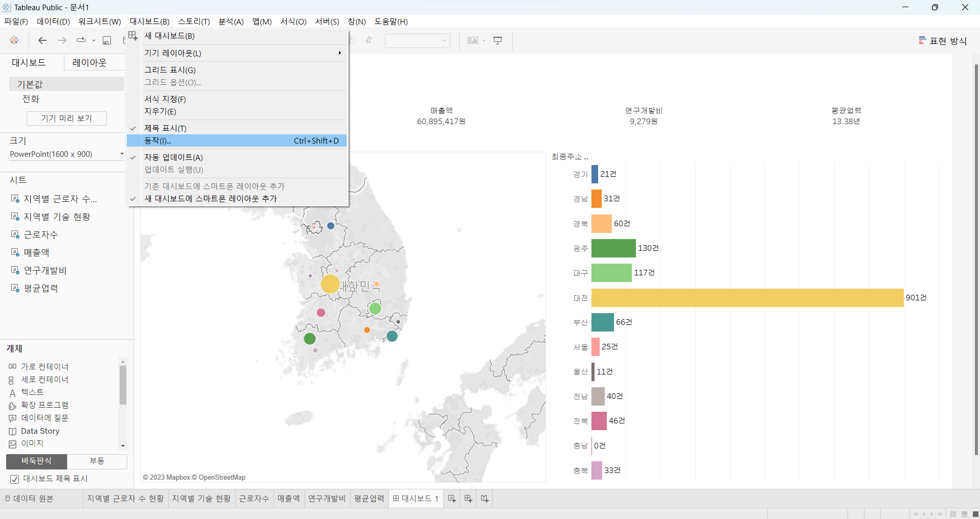Viewport: 980px width, 519px height.
Task: Select the 기본값 device layout
Action: point(66,84)
